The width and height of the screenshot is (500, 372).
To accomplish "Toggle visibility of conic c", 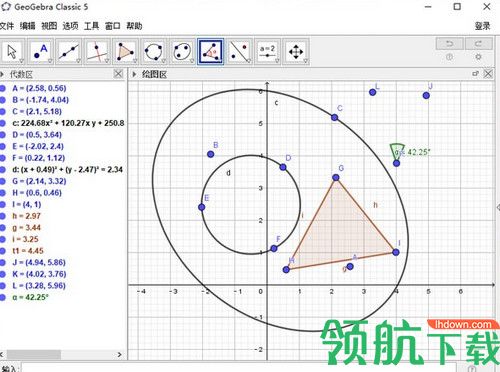I will (3, 123).
